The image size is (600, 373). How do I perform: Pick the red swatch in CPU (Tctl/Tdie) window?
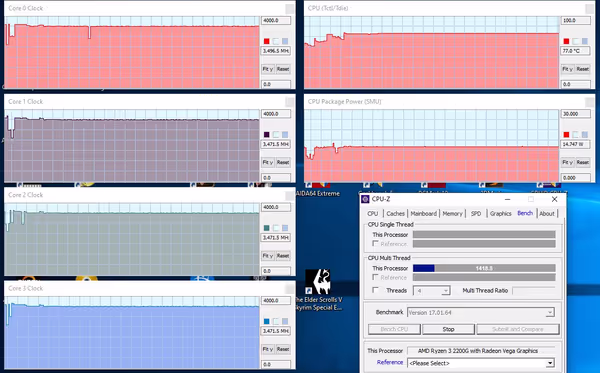[566, 41]
